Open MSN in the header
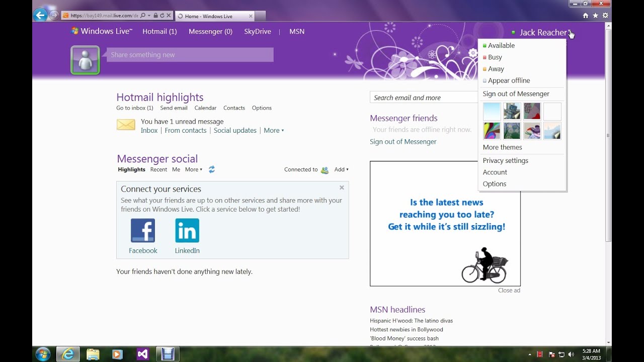This screenshot has height=362, width=644. (x=297, y=31)
